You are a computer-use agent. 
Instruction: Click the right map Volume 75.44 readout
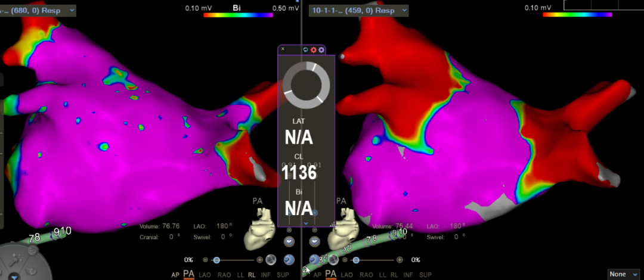(392, 226)
